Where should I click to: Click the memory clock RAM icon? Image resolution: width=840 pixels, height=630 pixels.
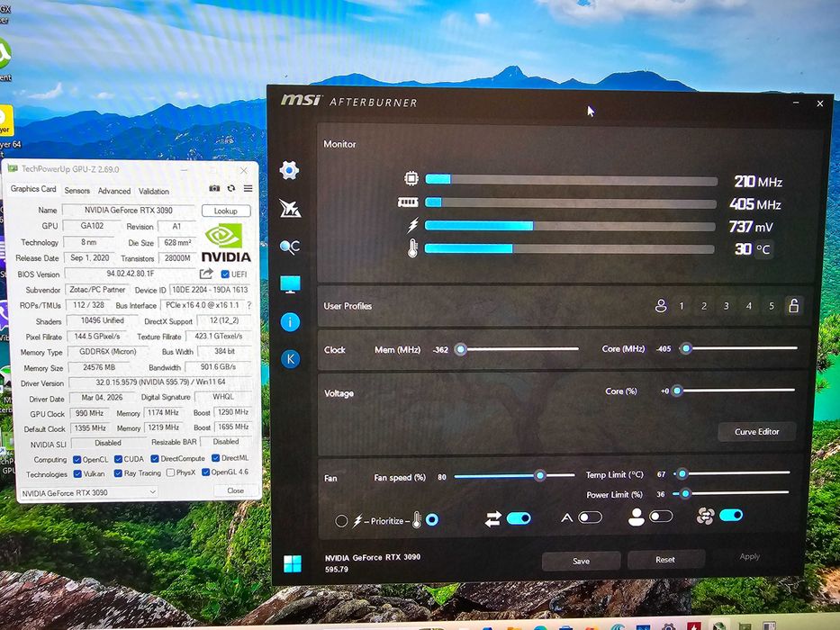(x=408, y=202)
